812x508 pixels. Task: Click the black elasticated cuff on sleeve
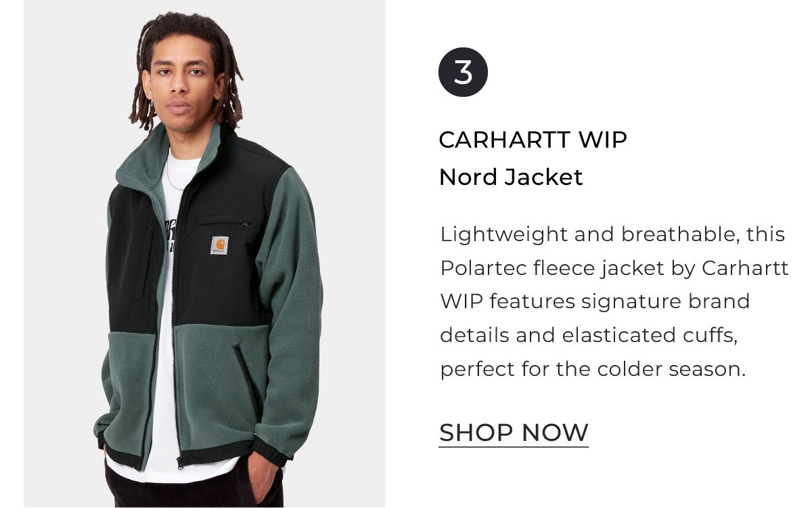click(271, 452)
